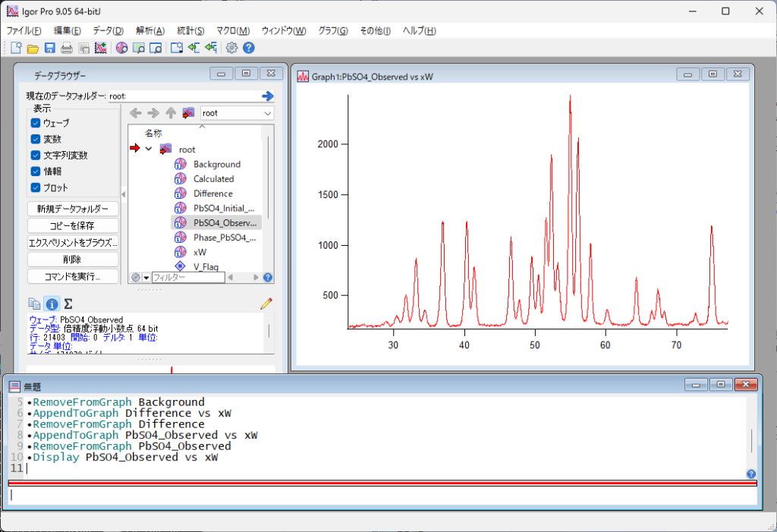Click the blue help icon in toolbar
The width and height of the screenshot is (777, 532).
click(248, 48)
